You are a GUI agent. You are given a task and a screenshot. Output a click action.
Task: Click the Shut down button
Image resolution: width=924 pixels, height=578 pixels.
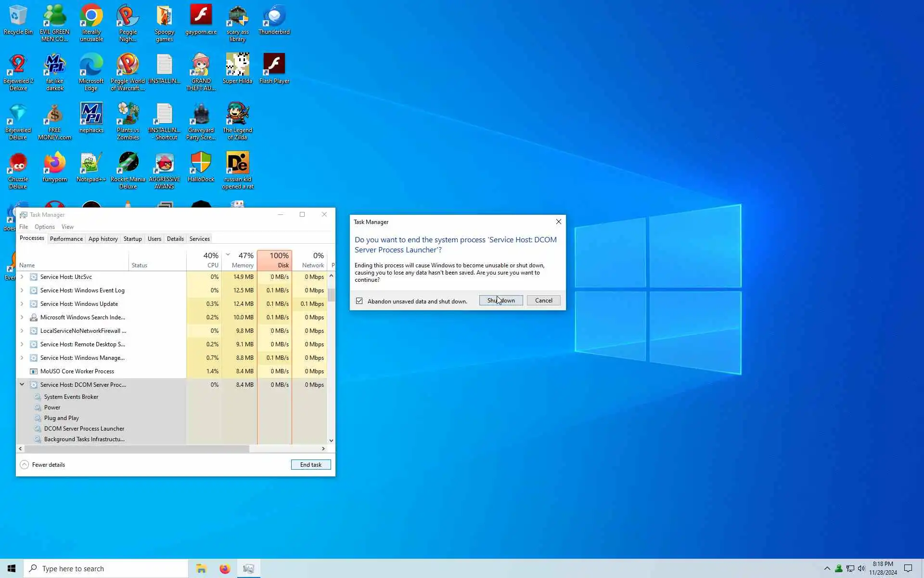coord(500,301)
